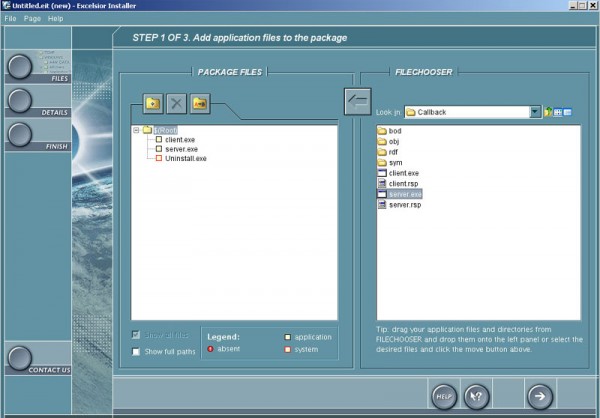Click the application legend color square
The image size is (600, 418).
[x=287, y=337]
